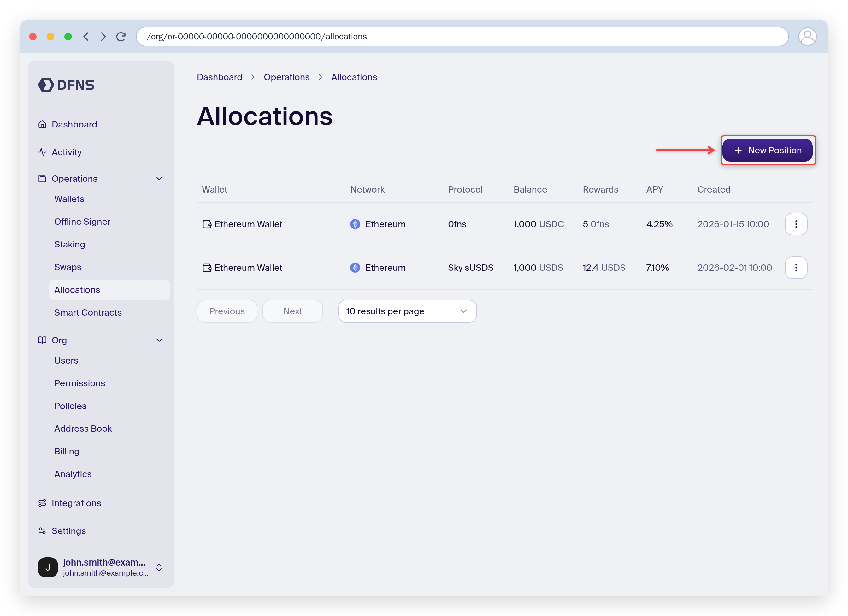Go back with the browser back arrow

[86, 37]
